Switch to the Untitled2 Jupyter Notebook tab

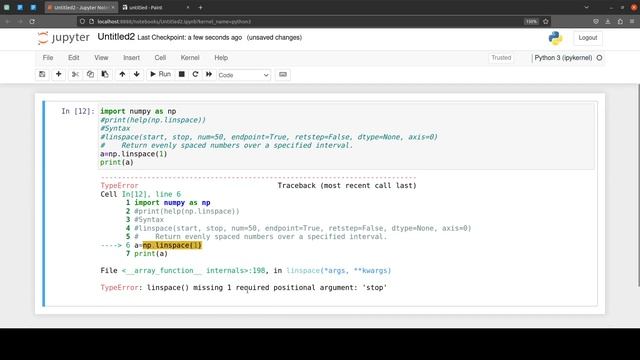(x=81, y=7)
